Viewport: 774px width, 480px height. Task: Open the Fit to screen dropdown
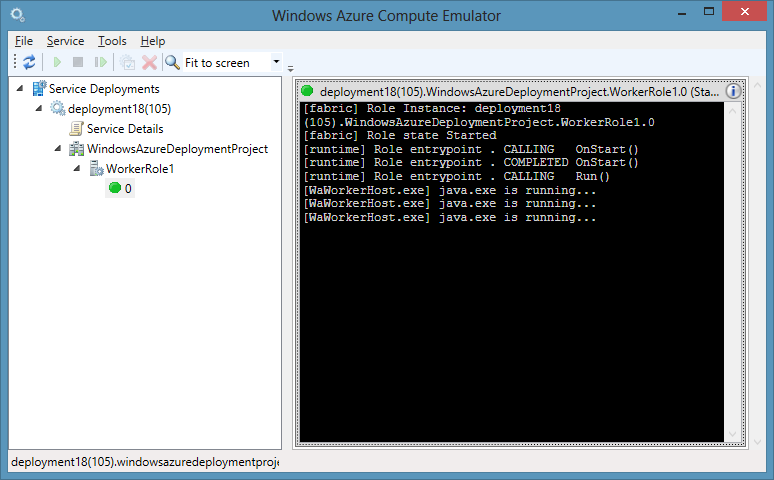click(x=277, y=62)
